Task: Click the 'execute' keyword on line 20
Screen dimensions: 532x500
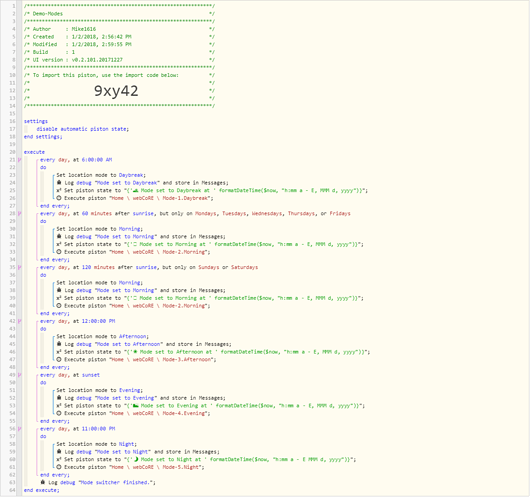Action: tap(34, 153)
